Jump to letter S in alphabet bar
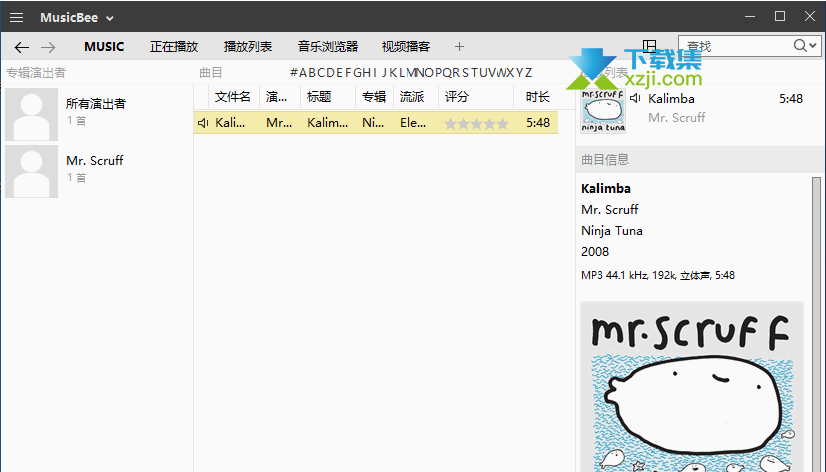826x472 pixels. (466, 73)
